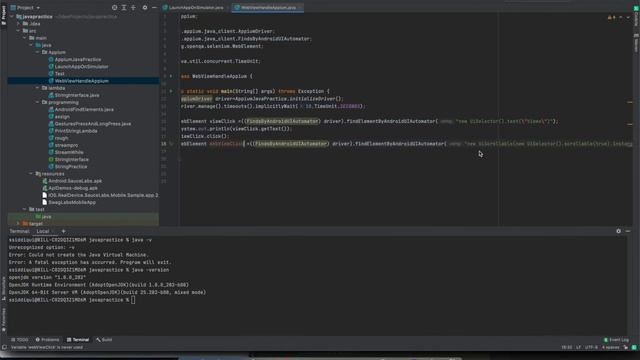The height and width of the screenshot is (360, 640).
Task: Select StringInterface.java under lambda
Action: [x=77, y=95]
